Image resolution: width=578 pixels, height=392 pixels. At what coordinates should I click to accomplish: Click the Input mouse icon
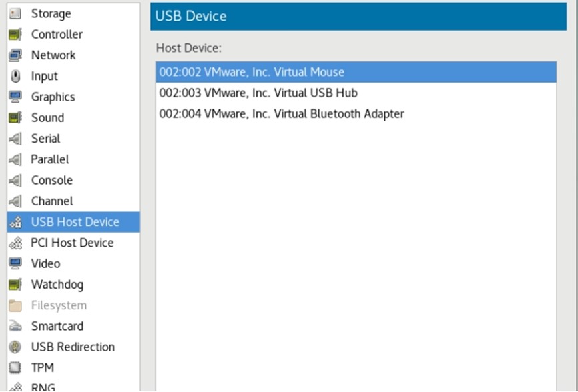[x=15, y=76]
